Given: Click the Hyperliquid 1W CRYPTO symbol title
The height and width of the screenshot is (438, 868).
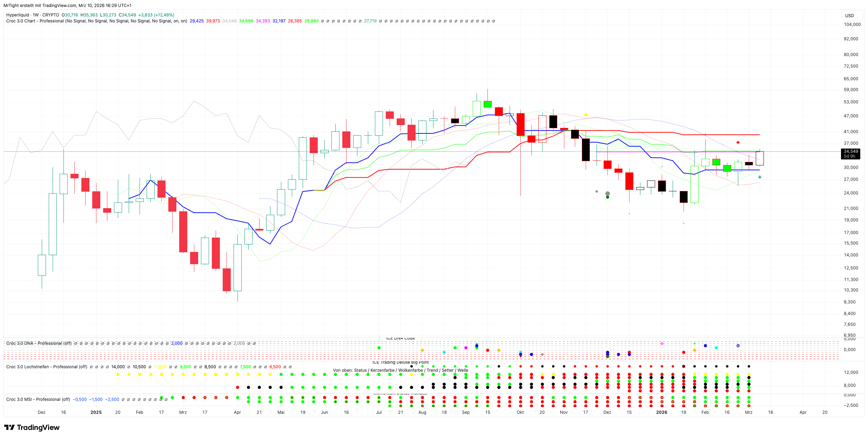Looking at the screenshot, I should click(33, 15).
